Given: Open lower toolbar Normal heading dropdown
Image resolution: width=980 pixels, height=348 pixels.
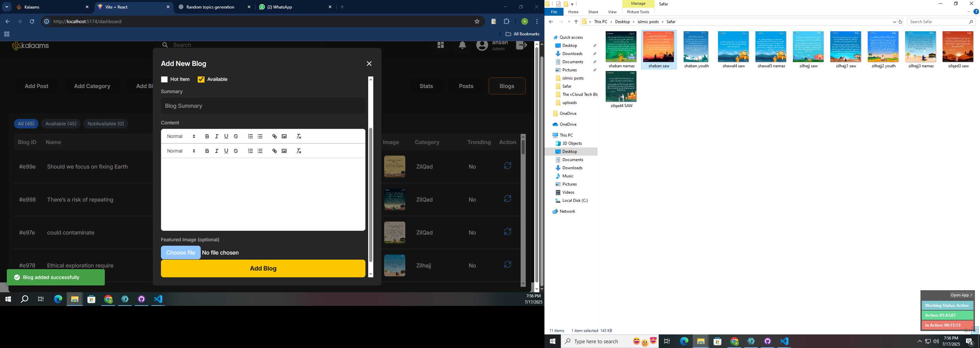Looking at the screenshot, I should (181, 151).
